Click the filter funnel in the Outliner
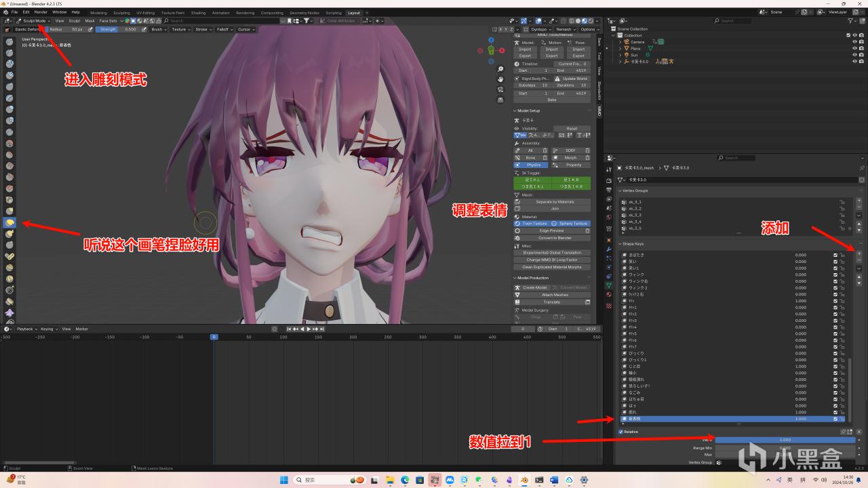Image resolution: width=868 pixels, height=488 pixels. tap(852, 21)
